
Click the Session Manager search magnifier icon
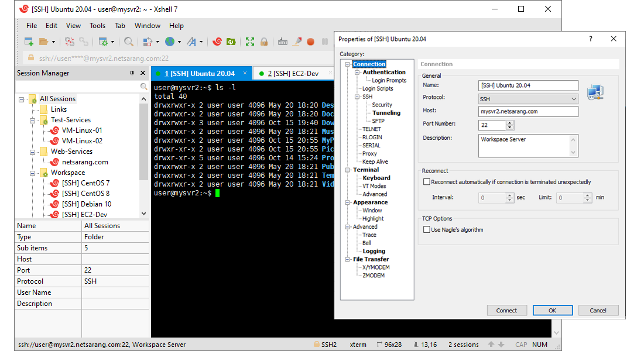click(143, 86)
